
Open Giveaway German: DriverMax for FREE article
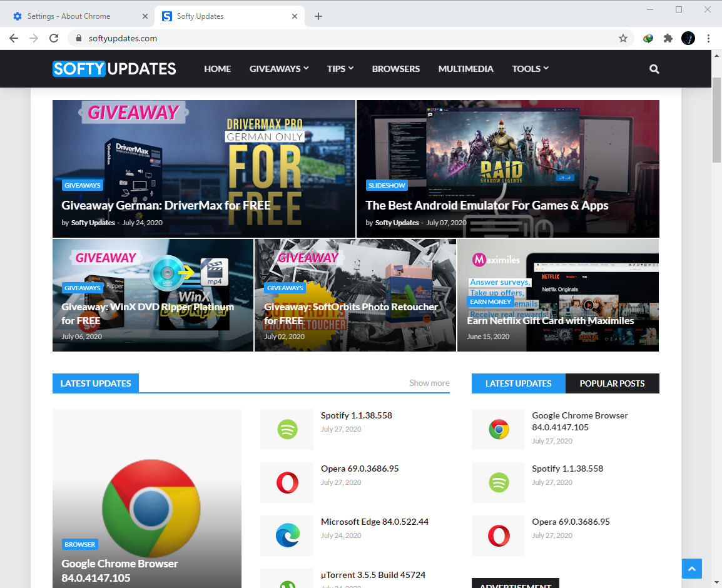(x=166, y=205)
